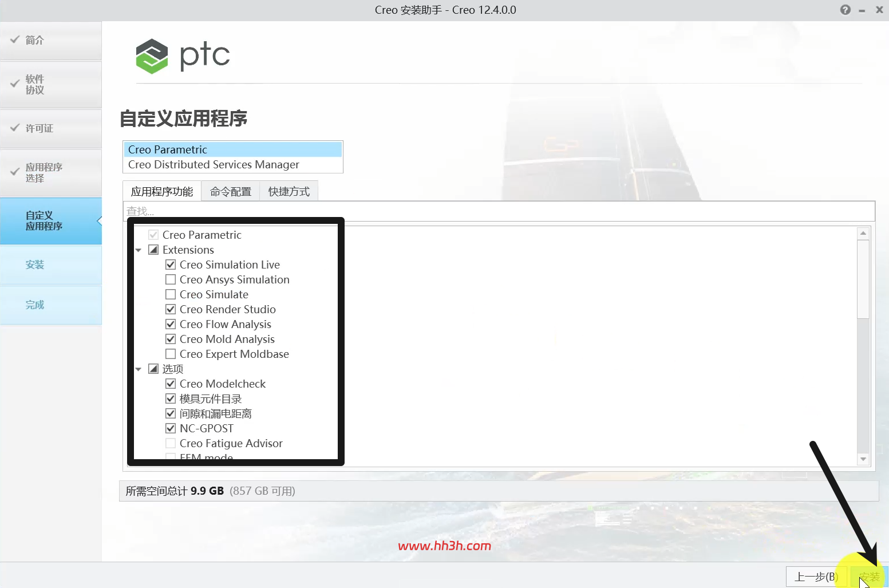Uncheck Creo Flow Analysis
This screenshot has height=588, width=889.
(171, 324)
